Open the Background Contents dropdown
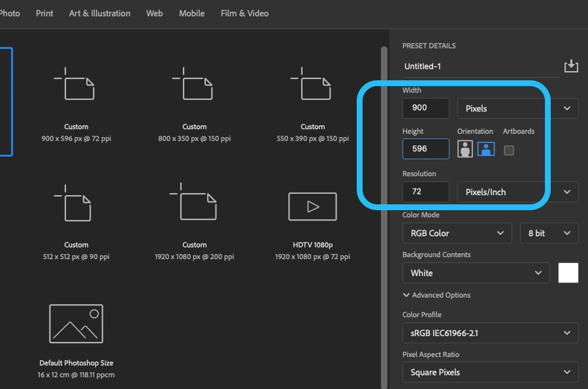 pyautogui.click(x=476, y=273)
